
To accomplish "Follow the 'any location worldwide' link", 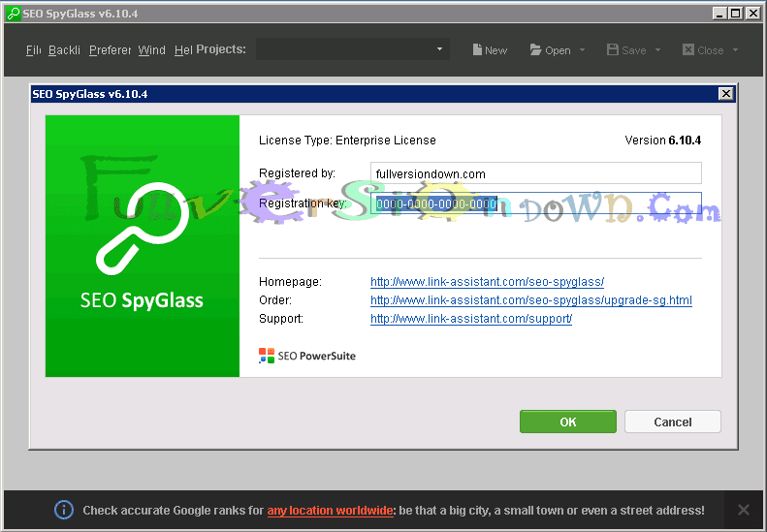I will click(331, 511).
